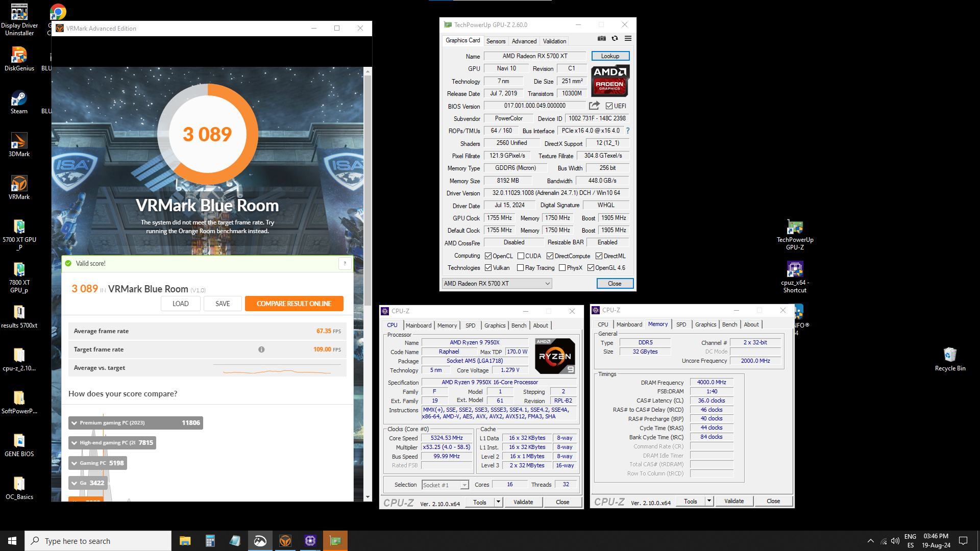Open VRMark desktop shortcut
The height and width of the screenshot is (551, 980).
click(19, 188)
